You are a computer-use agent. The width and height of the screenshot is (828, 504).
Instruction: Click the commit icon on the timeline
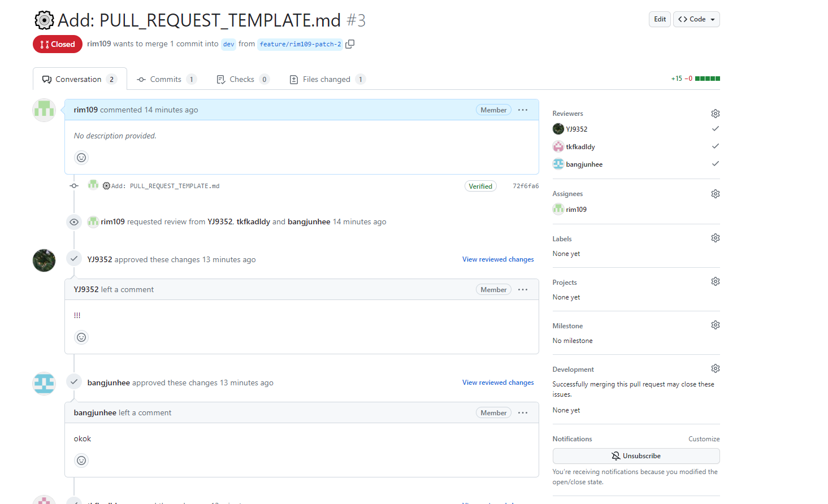pyautogui.click(x=74, y=186)
